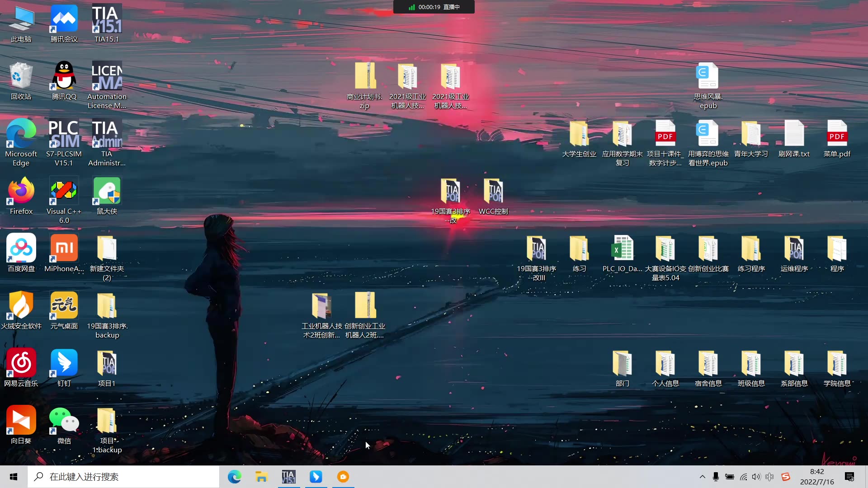Open the notification center icon
Image resolution: width=868 pixels, height=488 pixels.
pyautogui.click(x=849, y=477)
